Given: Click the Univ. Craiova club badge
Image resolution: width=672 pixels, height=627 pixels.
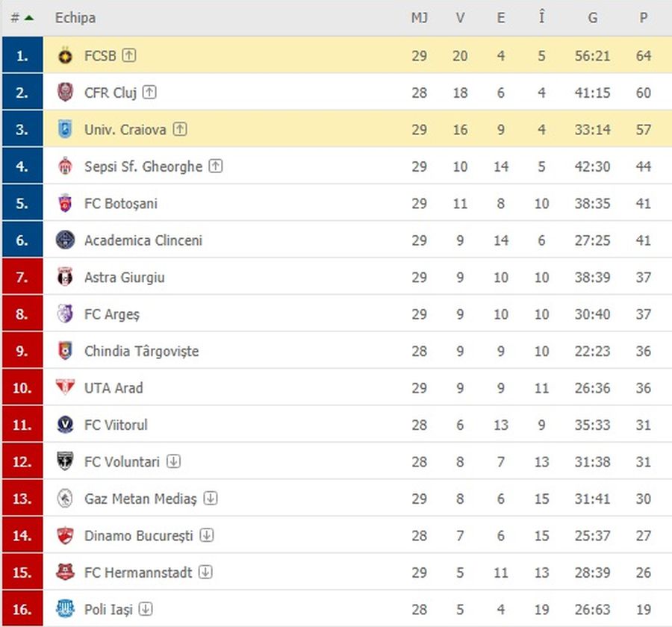Looking at the screenshot, I should coord(65,129).
